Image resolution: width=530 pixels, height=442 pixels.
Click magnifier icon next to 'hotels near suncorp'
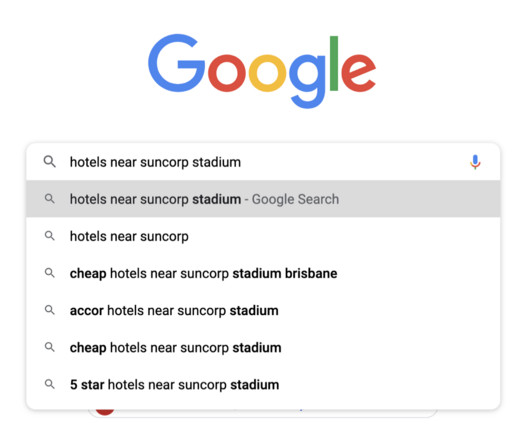pyautogui.click(x=50, y=236)
